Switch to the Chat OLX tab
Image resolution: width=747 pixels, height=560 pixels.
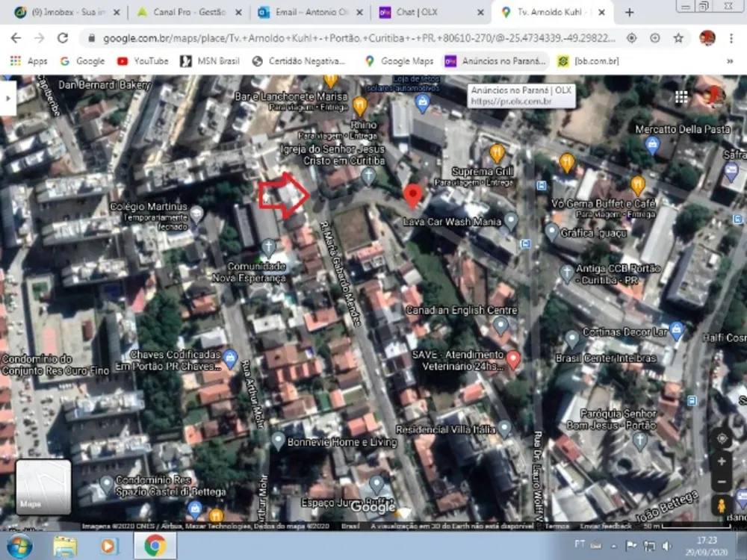431,13
